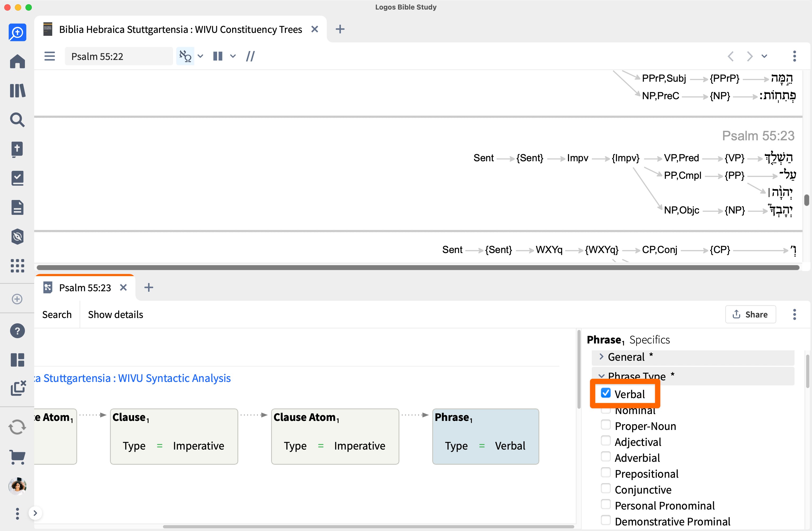Open the Search magnifier in sidebar

[x=17, y=120]
